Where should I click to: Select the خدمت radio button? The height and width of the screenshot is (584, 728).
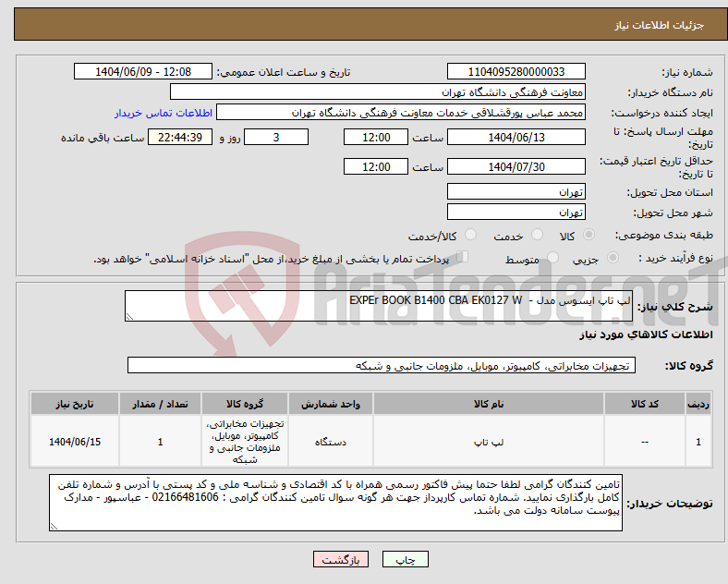(x=537, y=235)
